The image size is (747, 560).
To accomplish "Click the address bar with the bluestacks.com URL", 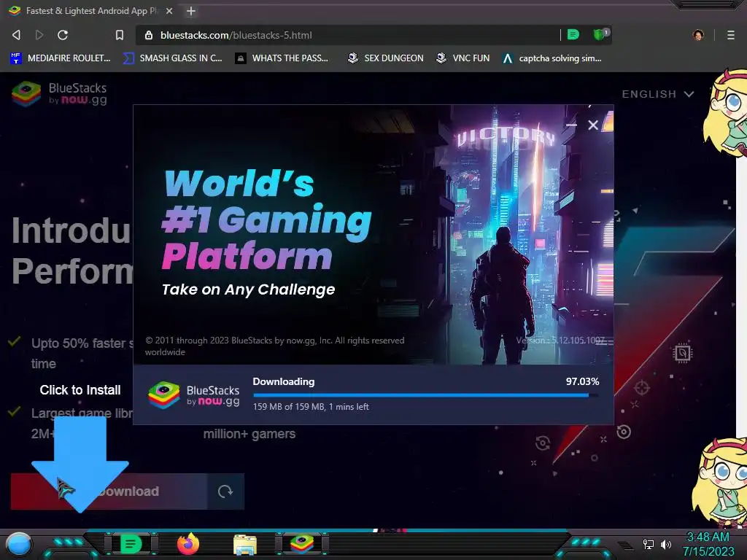I will pyautogui.click(x=348, y=35).
